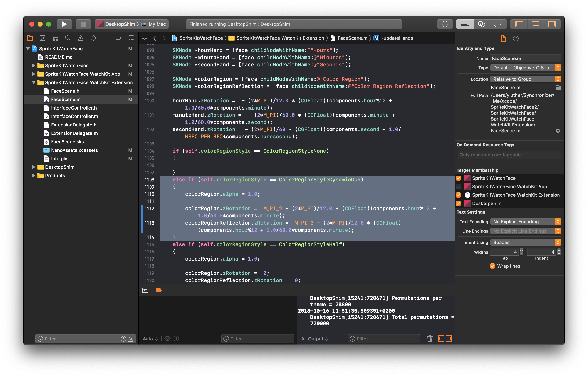Click the navigator Filter field

(86, 339)
